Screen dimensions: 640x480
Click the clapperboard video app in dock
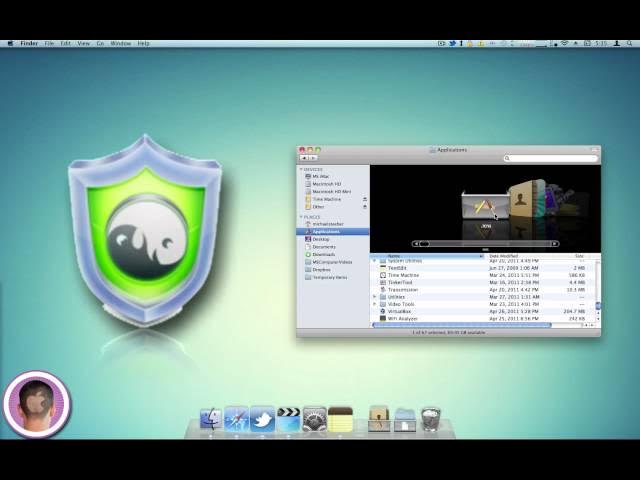coord(289,419)
